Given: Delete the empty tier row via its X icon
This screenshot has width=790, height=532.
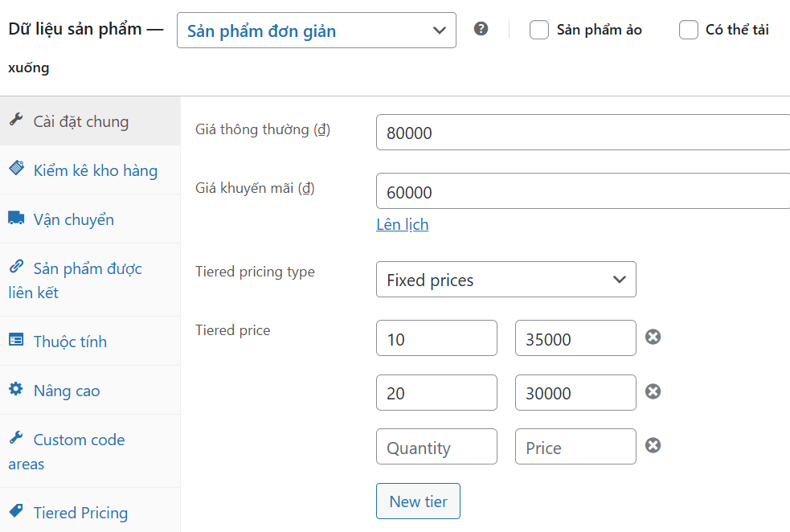Looking at the screenshot, I should coord(653,445).
